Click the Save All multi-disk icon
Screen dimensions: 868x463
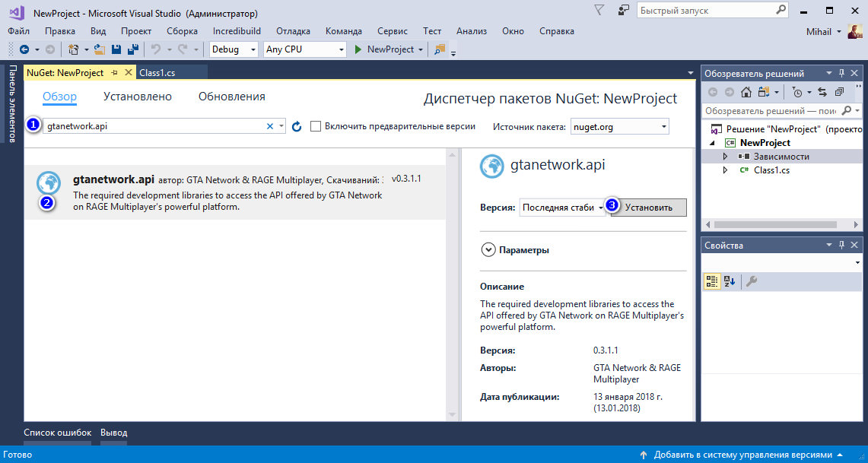coord(133,49)
